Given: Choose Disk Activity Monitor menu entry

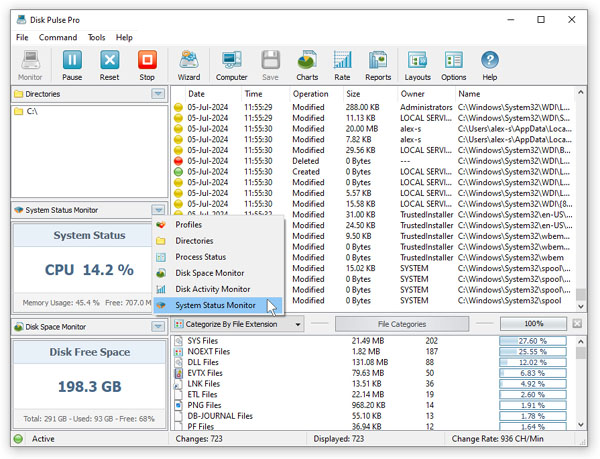Looking at the screenshot, I should [218, 289].
